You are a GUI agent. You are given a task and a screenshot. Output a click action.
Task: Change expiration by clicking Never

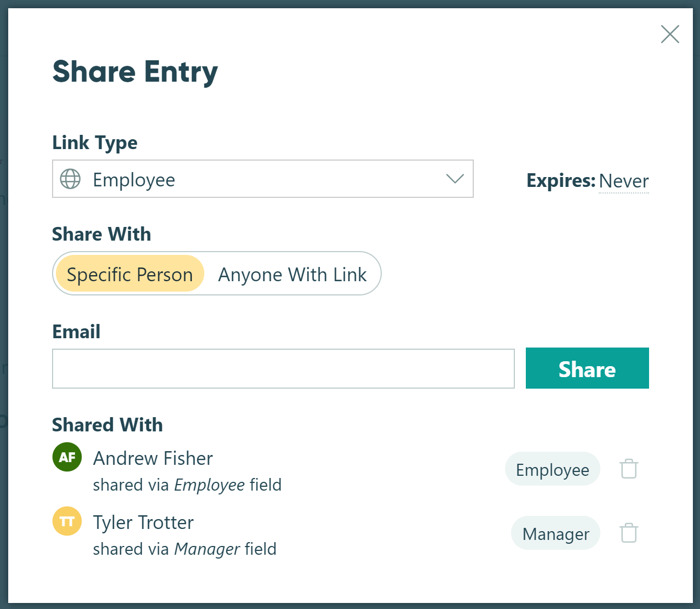(623, 181)
